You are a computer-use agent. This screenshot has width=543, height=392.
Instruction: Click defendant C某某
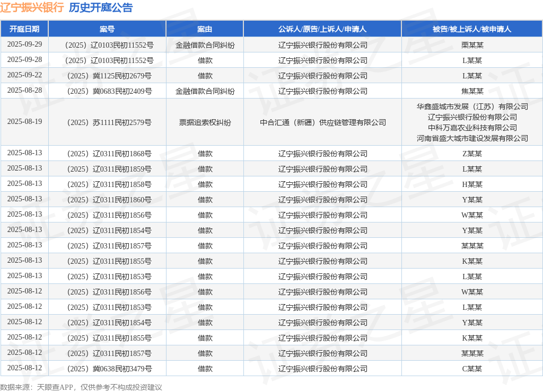[x=472, y=369]
